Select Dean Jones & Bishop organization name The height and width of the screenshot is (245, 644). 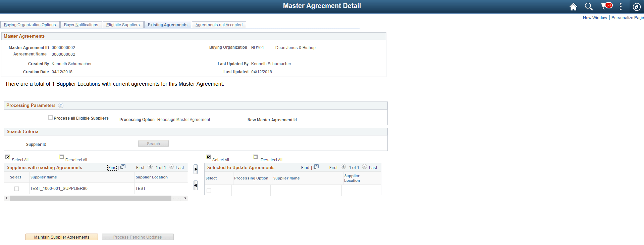[x=296, y=48]
